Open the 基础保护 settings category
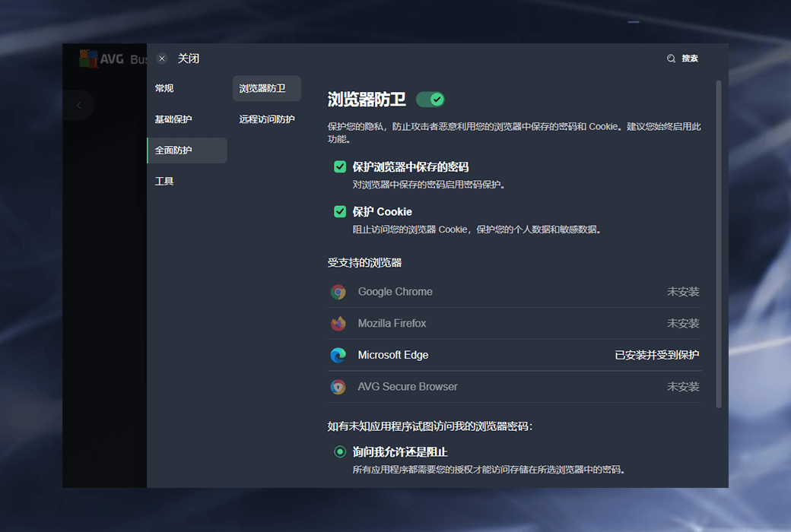The width and height of the screenshot is (791, 532). coord(173,119)
